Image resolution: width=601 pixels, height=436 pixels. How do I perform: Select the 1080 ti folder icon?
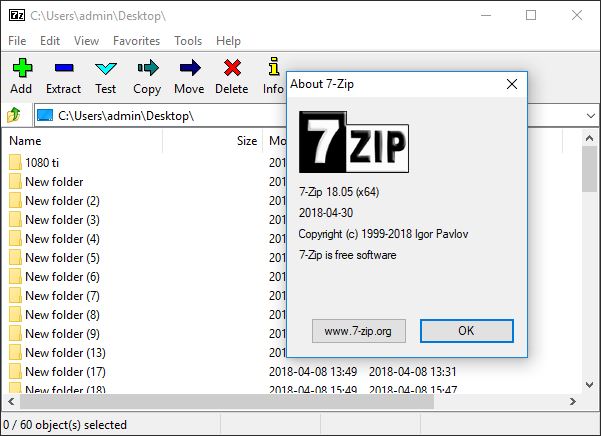click(15, 162)
